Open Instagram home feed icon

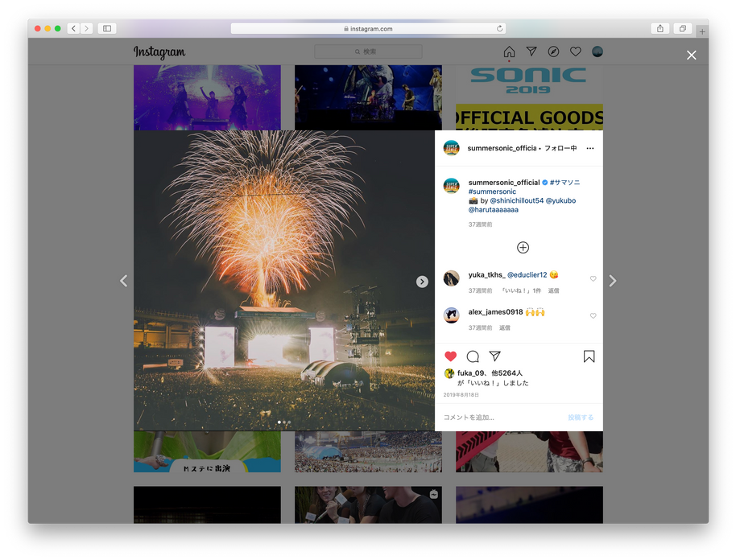click(509, 51)
